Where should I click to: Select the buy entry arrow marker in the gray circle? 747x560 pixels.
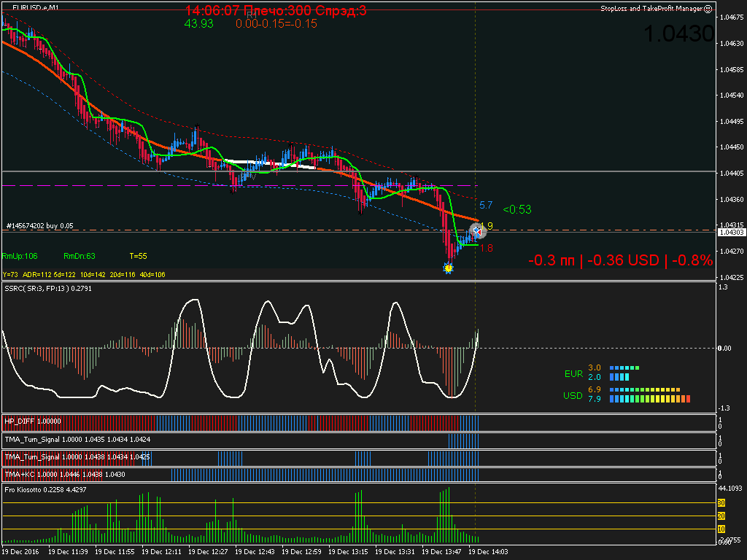pos(477,231)
